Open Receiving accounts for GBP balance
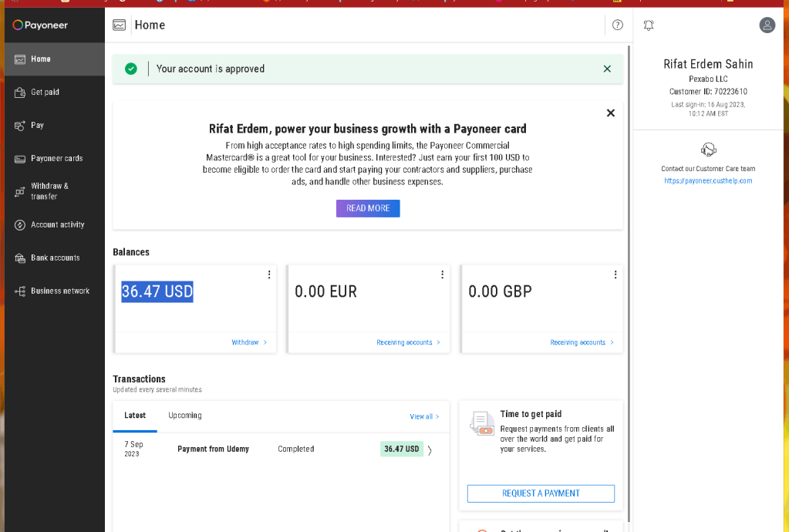Image resolution: width=789 pixels, height=532 pixels. pyautogui.click(x=582, y=342)
